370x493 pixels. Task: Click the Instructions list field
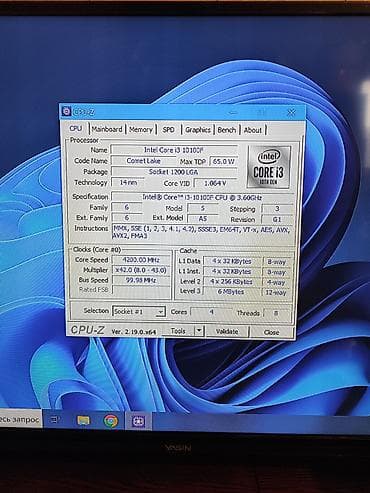[x=203, y=232]
